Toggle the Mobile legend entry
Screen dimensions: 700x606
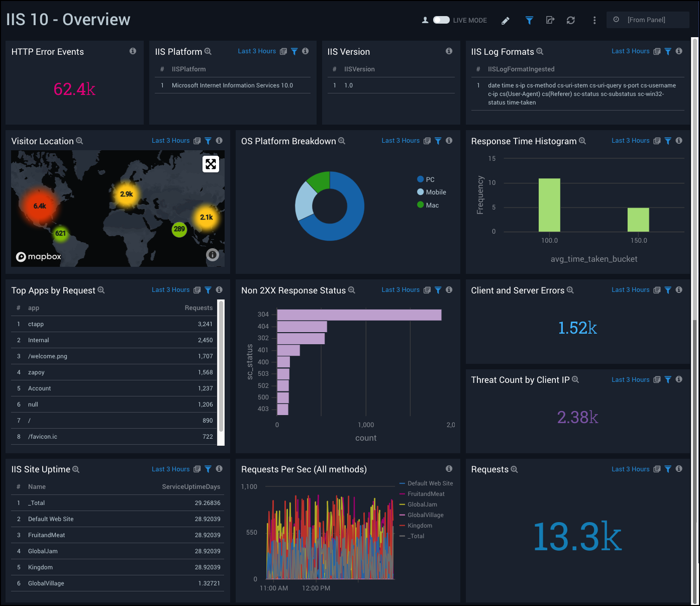(432, 192)
